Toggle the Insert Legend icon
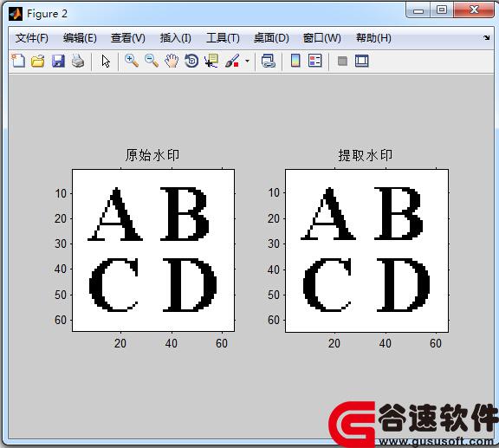The image size is (499, 448). (315, 61)
